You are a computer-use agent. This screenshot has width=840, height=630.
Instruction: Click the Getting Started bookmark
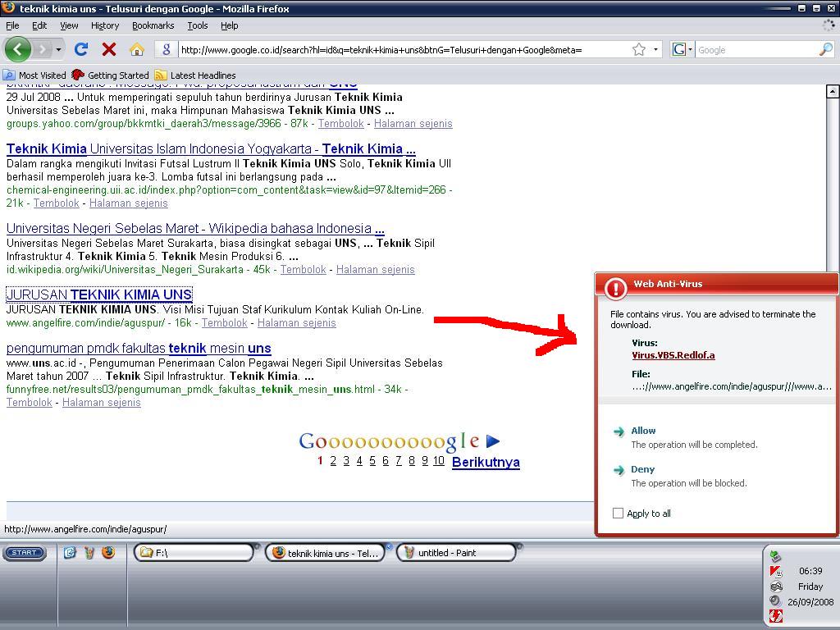pos(110,75)
